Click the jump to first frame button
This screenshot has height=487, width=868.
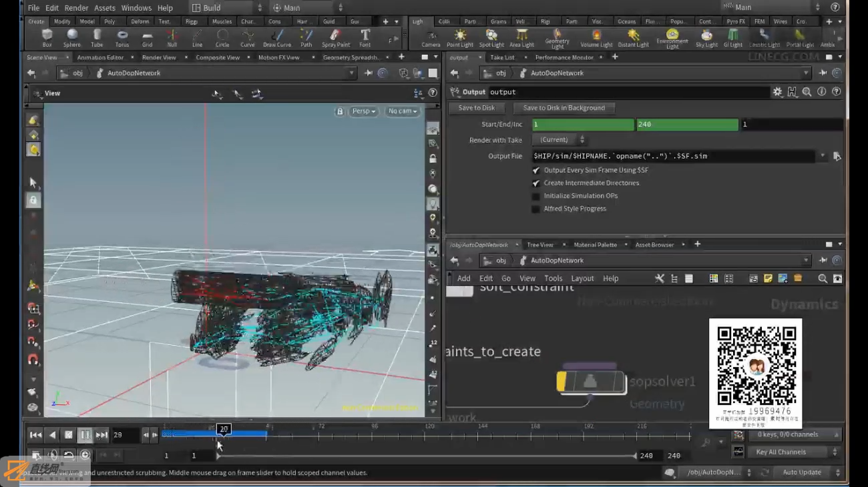35,435
